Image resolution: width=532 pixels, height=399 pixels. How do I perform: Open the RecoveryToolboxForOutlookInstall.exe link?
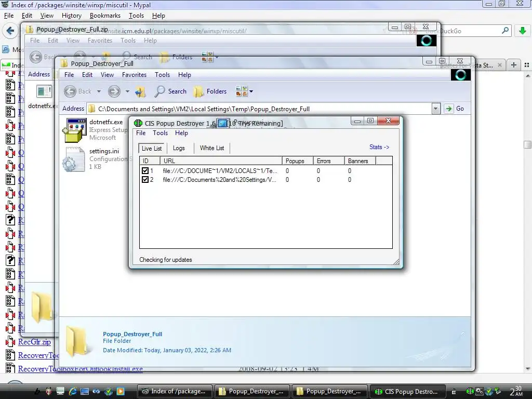tap(81, 369)
